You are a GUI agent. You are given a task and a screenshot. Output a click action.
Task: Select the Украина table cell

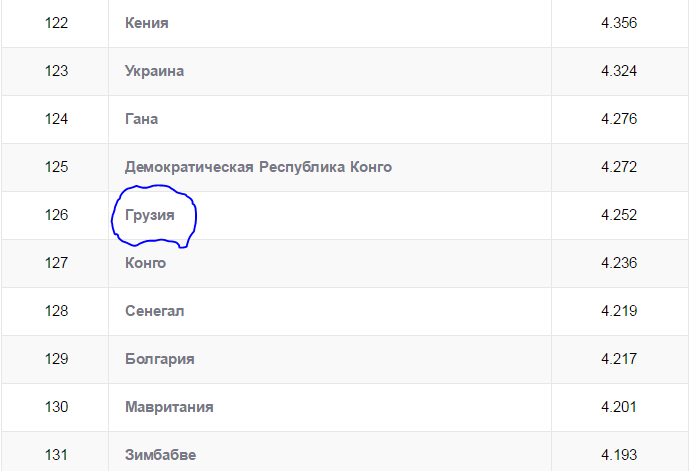tap(154, 71)
